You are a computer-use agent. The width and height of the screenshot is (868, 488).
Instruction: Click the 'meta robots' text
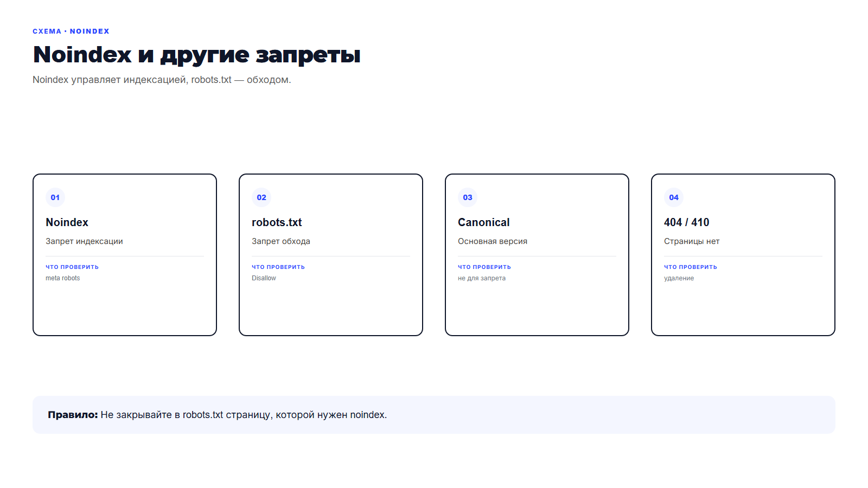pyautogui.click(x=63, y=278)
